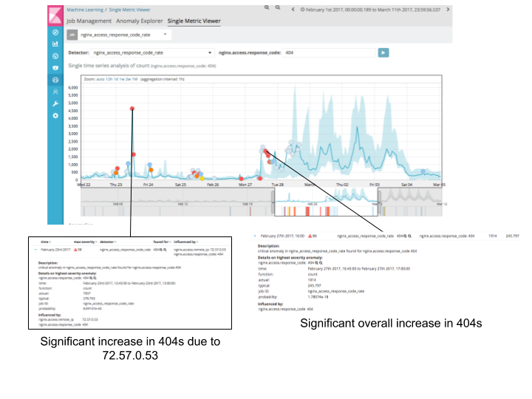Viewport: 532px width, 399px height.
Task: Set chart zoom to 12h
Action: coord(109,79)
